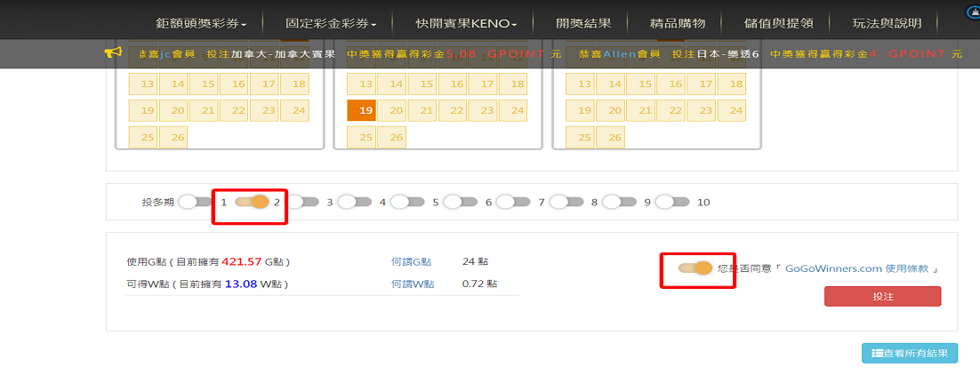Enable the switch between 4 and 5
Image resolution: width=980 pixels, height=384 pixels.
click(407, 202)
